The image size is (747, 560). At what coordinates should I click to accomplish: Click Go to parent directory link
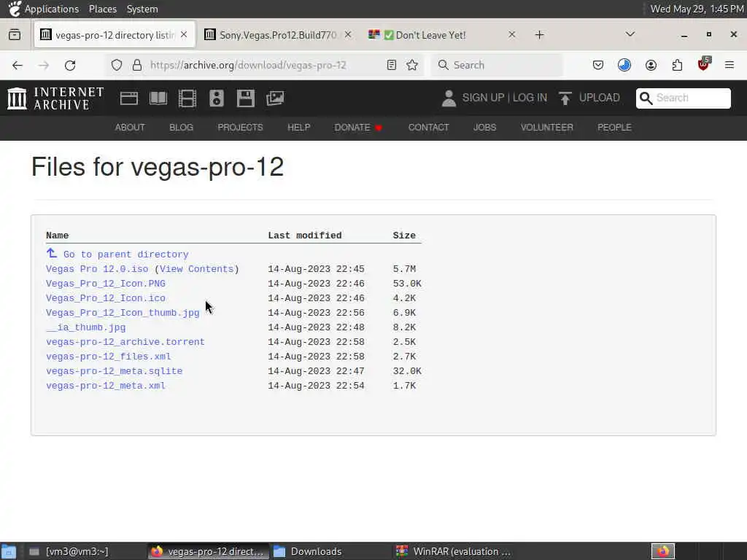pos(125,254)
